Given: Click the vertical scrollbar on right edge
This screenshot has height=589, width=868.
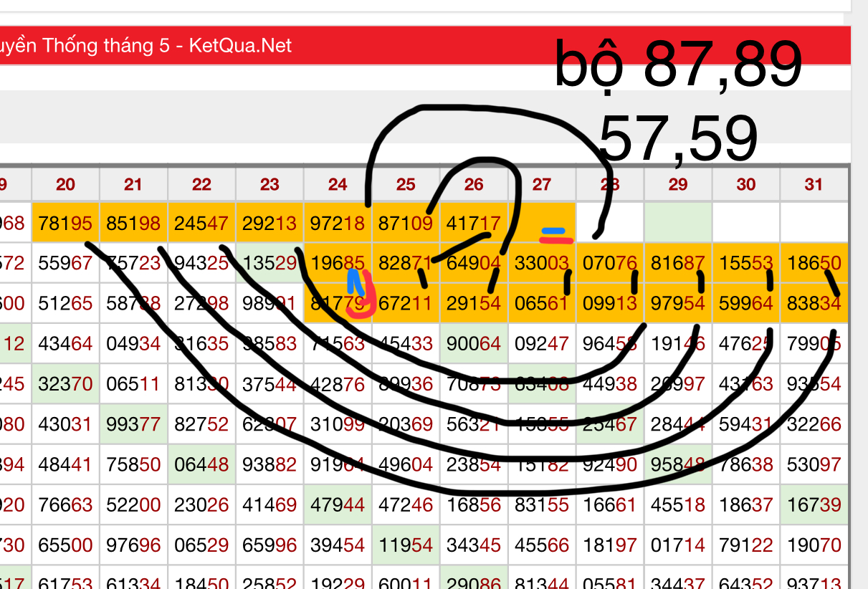Looking at the screenshot, I should click(859, 287).
